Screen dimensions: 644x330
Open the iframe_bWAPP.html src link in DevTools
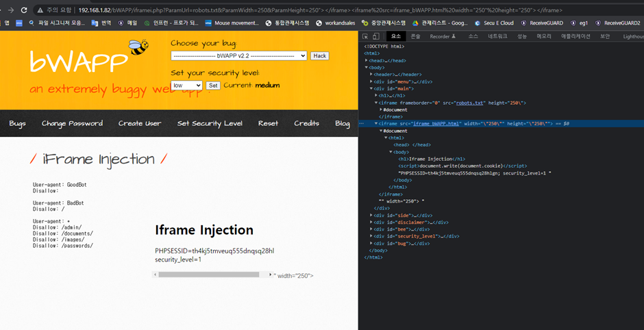(436, 123)
